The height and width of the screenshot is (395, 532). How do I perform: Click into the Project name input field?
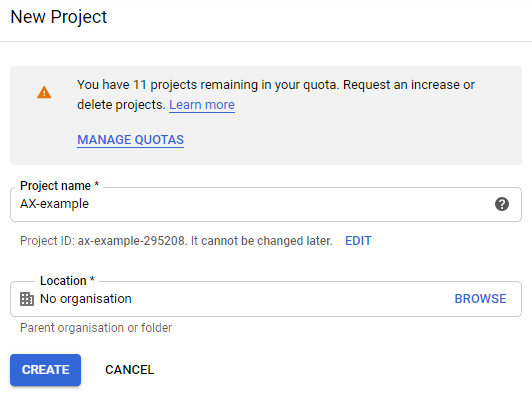(x=266, y=204)
